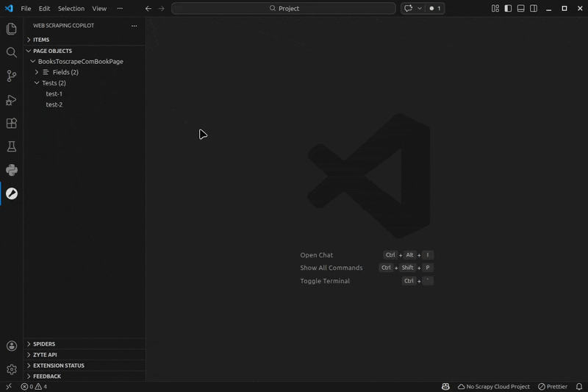The height and width of the screenshot is (392, 588).
Task: Toggle the primary side bar visibility
Action: [508, 8]
